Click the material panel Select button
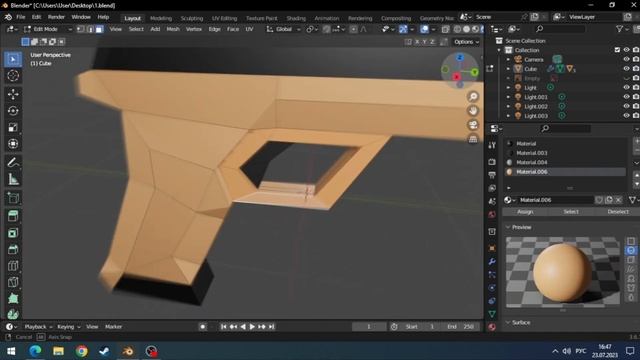640x360 pixels. 571,212
